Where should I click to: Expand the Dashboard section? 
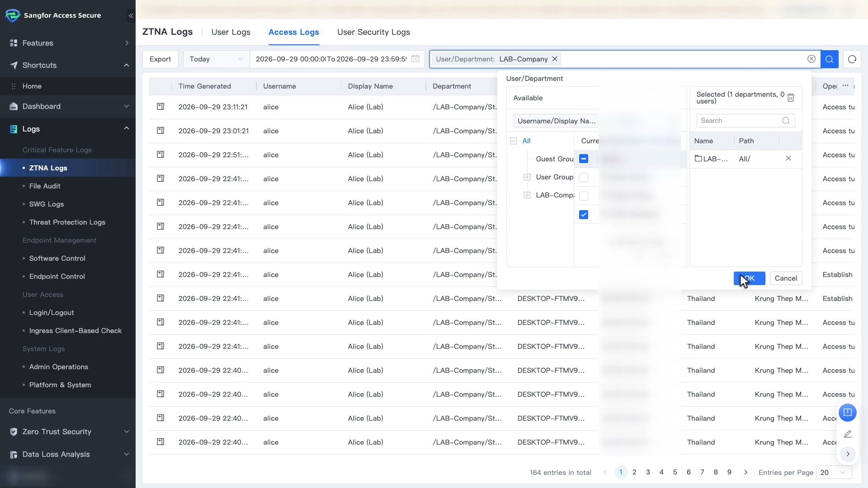[x=127, y=106]
